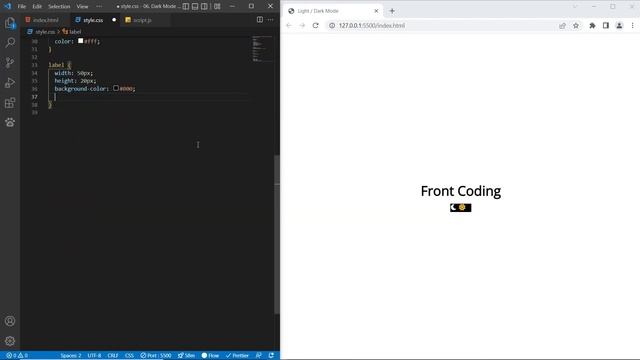The image size is (640, 360).
Task: Click unsaved dot on style.css tab
Action: tap(114, 20)
